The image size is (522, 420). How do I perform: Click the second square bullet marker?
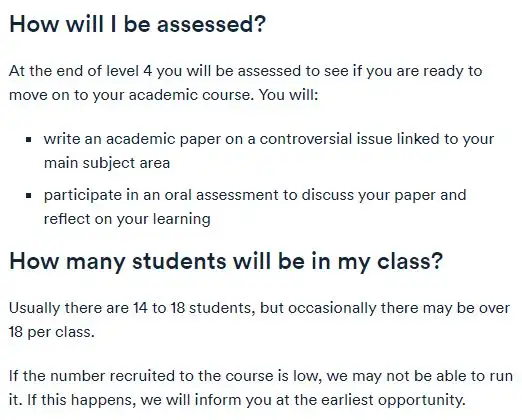point(29,195)
